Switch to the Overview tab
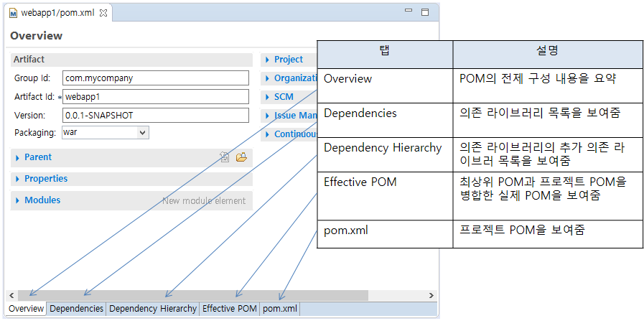 pyautogui.click(x=27, y=309)
